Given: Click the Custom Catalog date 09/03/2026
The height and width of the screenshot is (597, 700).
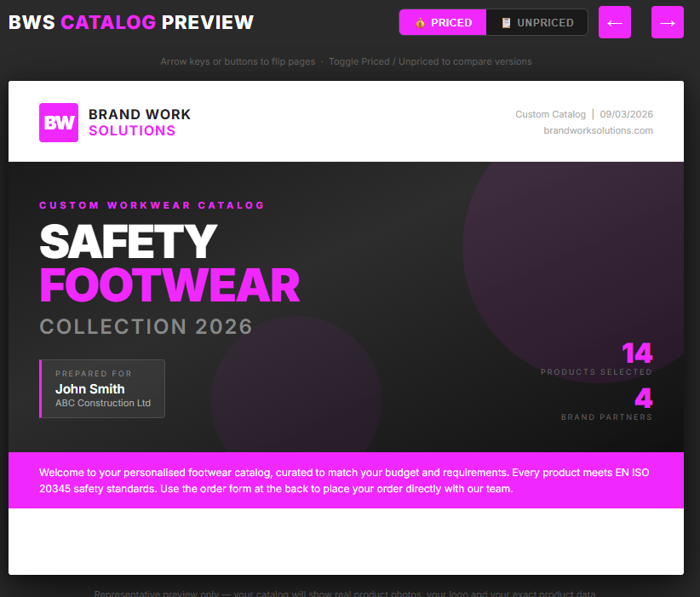Looking at the screenshot, I should (626, 114).
